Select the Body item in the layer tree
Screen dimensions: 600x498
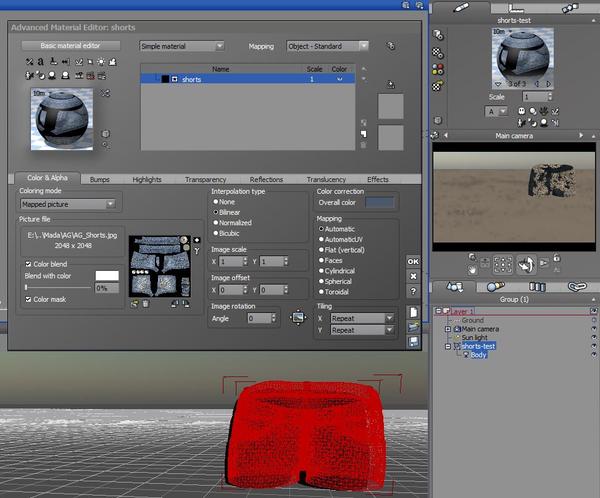click(x=478, y=355)
